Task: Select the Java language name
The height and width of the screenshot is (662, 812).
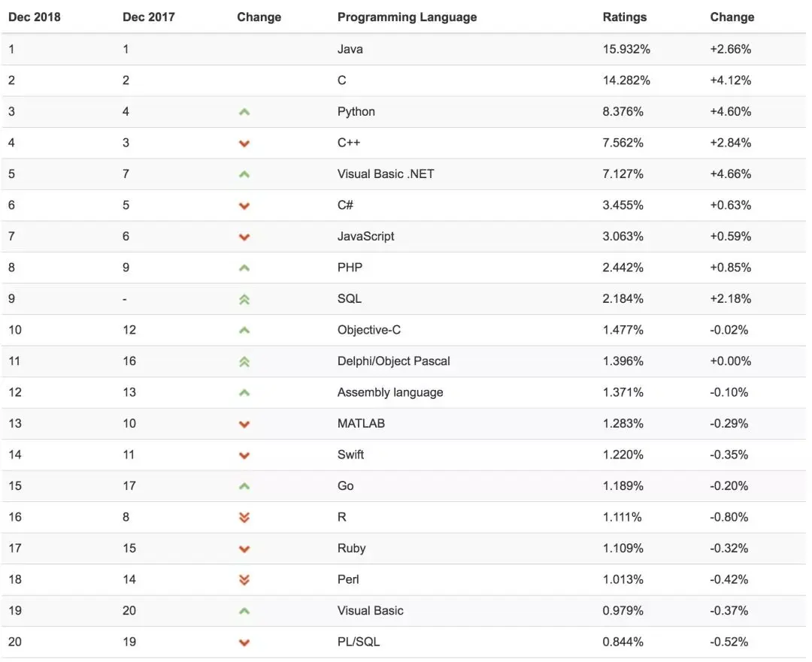Action: [x=350, y=49]
